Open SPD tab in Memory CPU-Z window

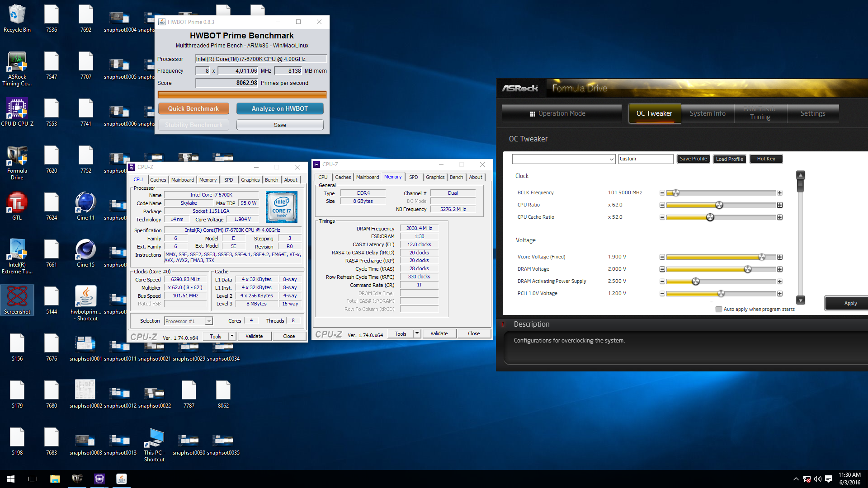[x=413, y=177]
